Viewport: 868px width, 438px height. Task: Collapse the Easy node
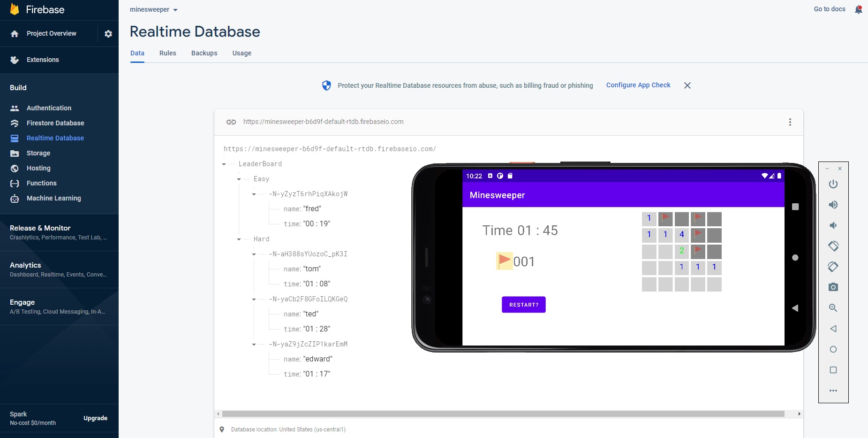click(239, 179)
